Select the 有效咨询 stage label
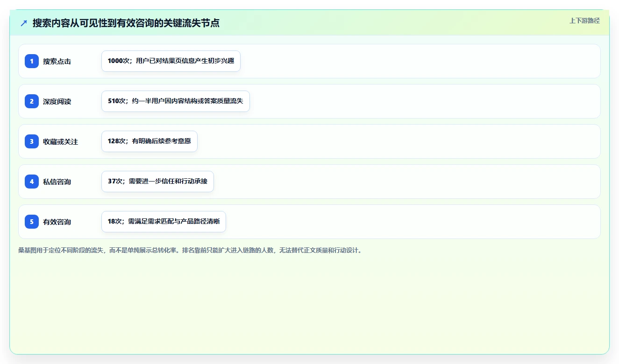Viewport: 619px width, 364px height. [x=57, y=222]
